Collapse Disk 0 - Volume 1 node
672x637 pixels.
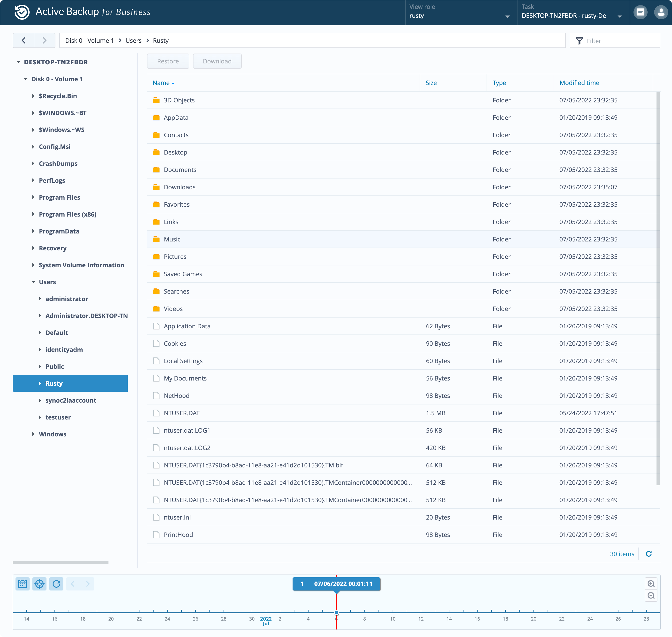[x=26, y=79]
